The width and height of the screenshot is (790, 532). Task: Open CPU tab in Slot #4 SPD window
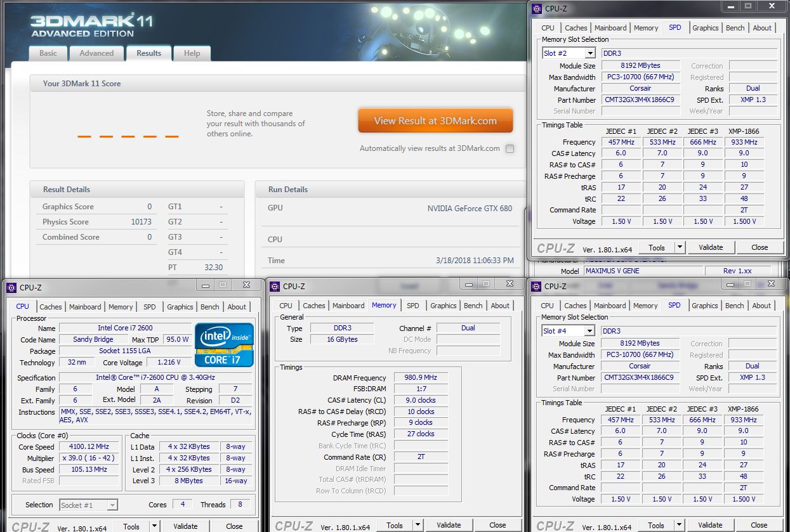pyautogui.click(x=548, y=306)
